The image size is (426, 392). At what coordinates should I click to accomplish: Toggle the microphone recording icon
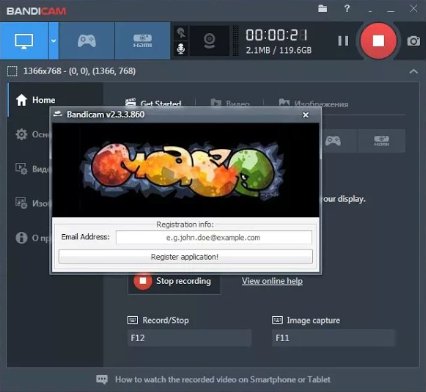[181, 49]
